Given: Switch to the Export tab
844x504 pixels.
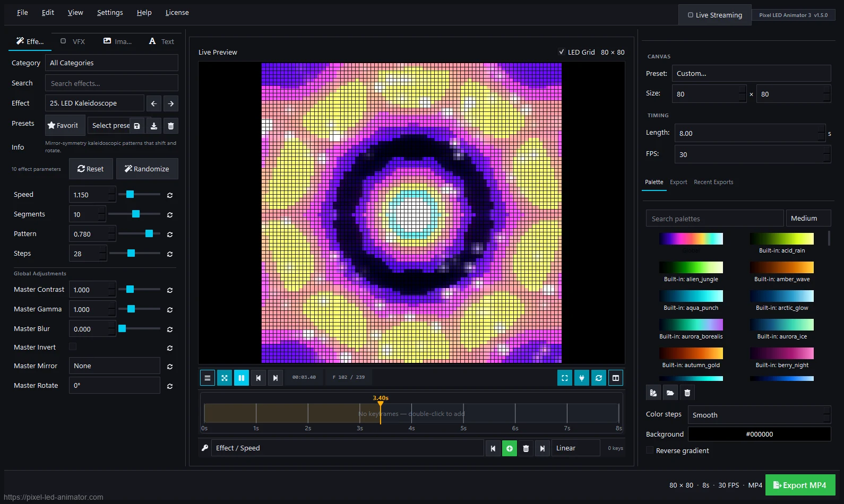Looking at the screenshot, I should [x=678, y=182].
